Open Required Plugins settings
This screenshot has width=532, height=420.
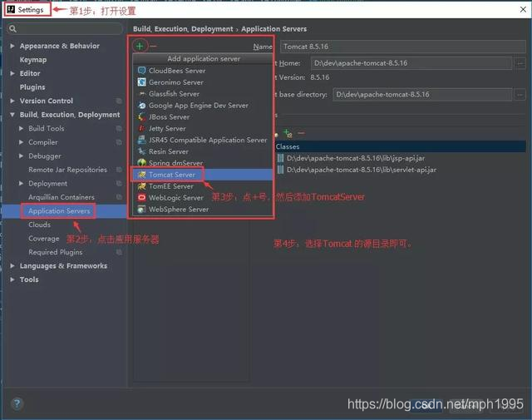click(56, 252)
